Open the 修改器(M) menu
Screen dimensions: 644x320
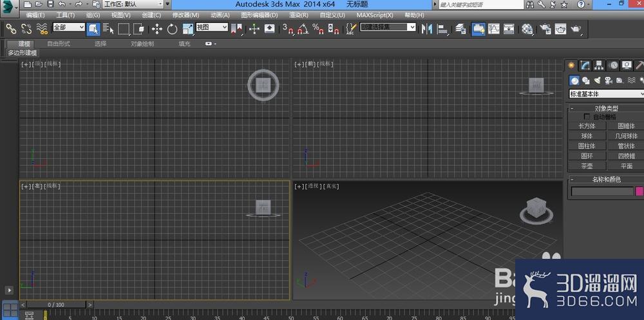tap(185, 15)
